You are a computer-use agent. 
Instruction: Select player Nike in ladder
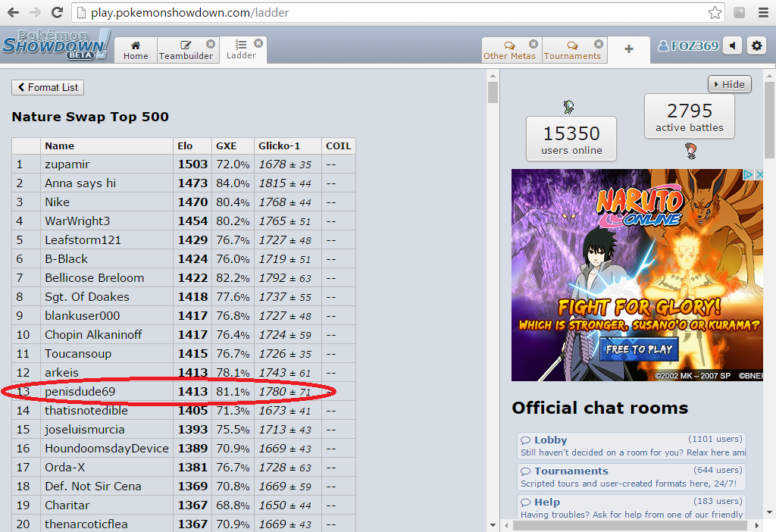click(58, 202)
